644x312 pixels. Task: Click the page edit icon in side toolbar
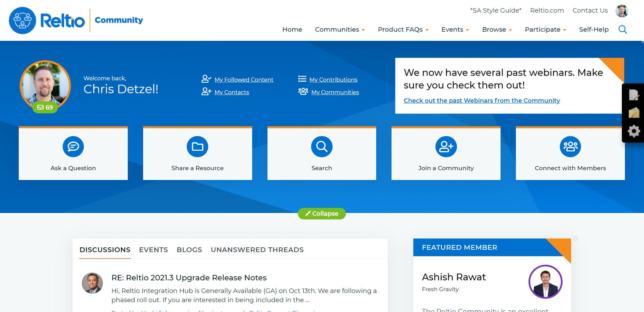(x=633, y=95)
